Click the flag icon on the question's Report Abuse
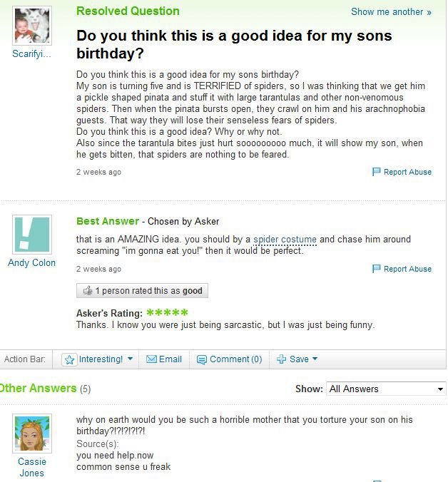Screen dimensions: 448x482 tap(377, 172)
